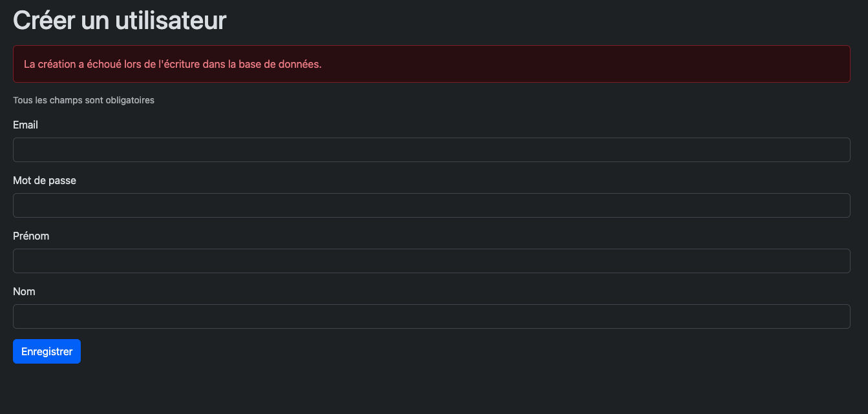Click the red database error alert
Viewport: 868px width, 414px height.
[x=431, y=64]
